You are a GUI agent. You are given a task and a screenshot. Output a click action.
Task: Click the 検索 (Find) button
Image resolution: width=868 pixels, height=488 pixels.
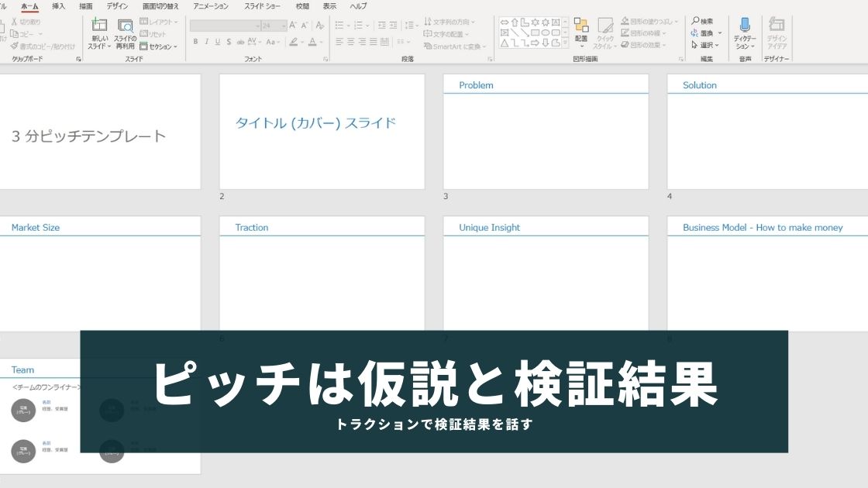coord(702,21)
